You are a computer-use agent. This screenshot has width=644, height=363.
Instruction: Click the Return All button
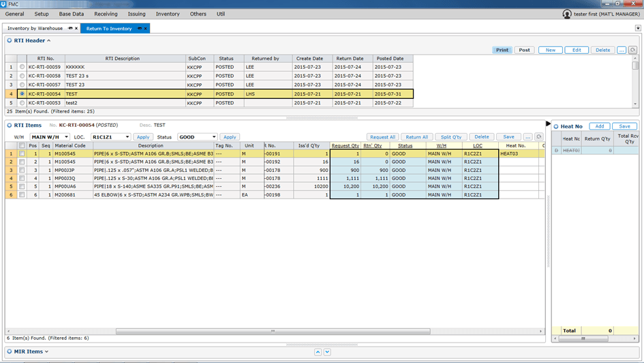417,137
